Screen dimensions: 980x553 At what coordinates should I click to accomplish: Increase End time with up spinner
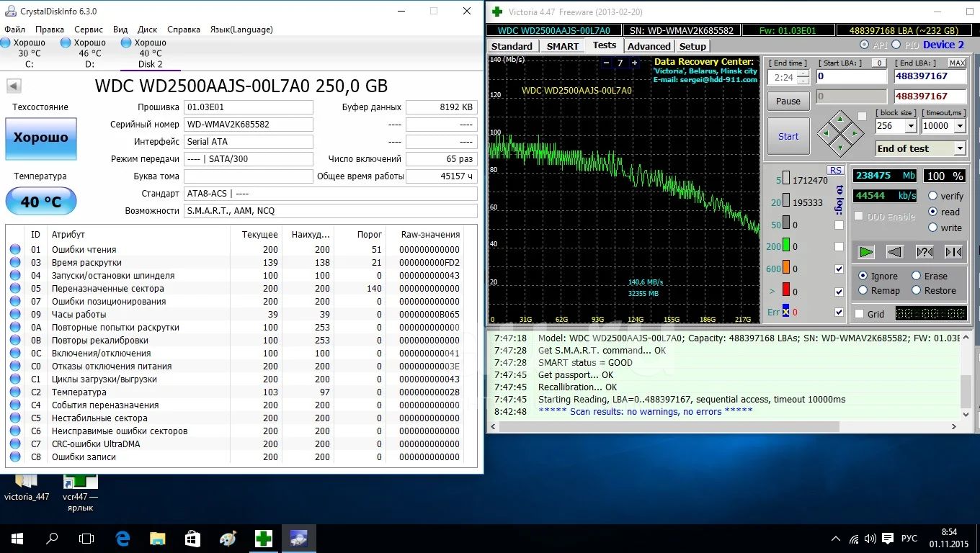[x=803, y=73]
